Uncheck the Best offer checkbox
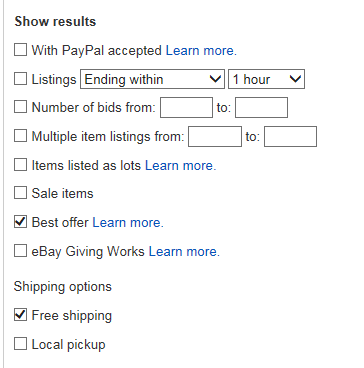Screen dimensions: 364x368 20,222
